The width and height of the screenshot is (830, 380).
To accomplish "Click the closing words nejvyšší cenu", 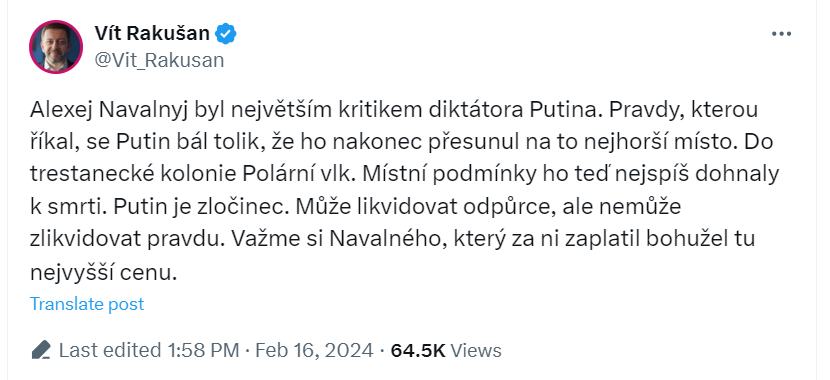I will [x=102, y=272].
